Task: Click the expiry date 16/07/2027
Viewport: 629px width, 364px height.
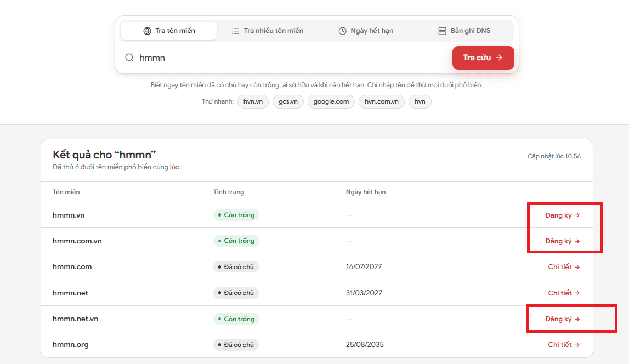Action: pyautogui.click(x=364, y=267)
